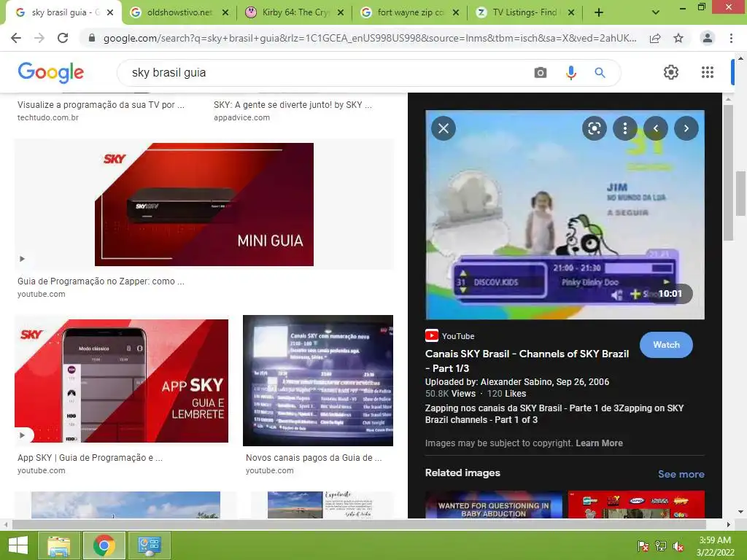The image size is (747, 560).
Task: Show next image in preview
Action: click(x=686, y=128)
